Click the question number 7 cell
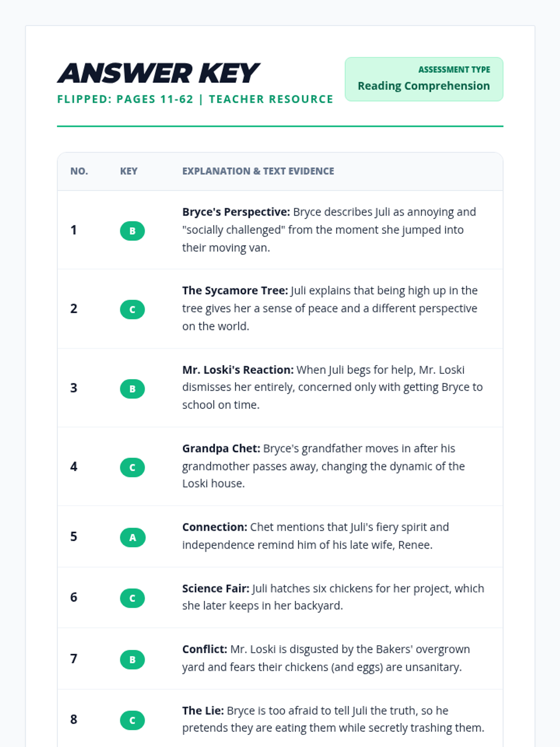Screen dimensions: 560x747 (x=74, y=659)
